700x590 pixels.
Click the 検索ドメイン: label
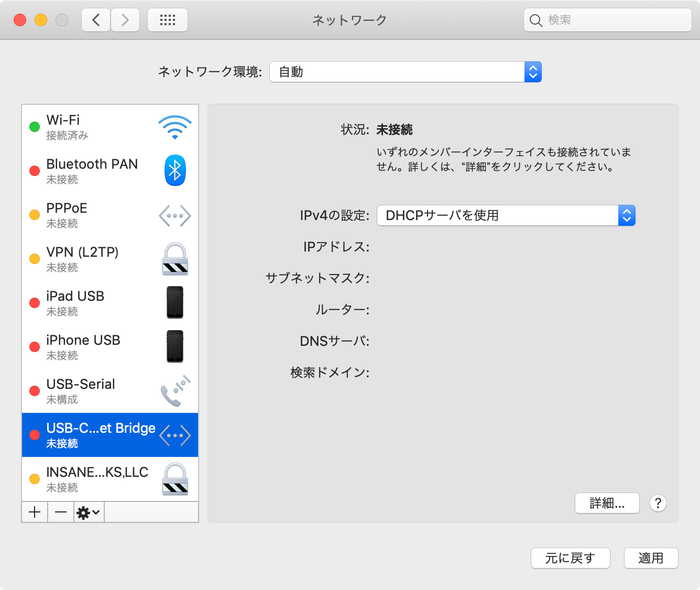330,373
